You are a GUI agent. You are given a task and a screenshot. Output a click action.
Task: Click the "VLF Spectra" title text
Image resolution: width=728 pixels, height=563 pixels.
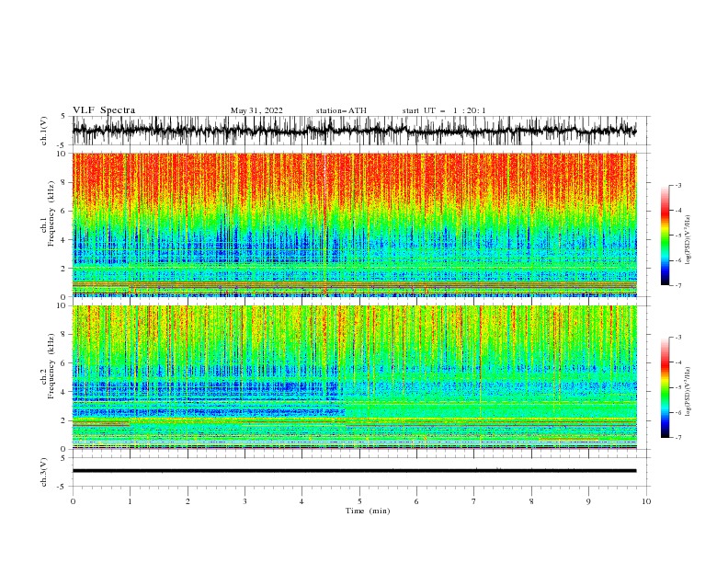[104, 110]
